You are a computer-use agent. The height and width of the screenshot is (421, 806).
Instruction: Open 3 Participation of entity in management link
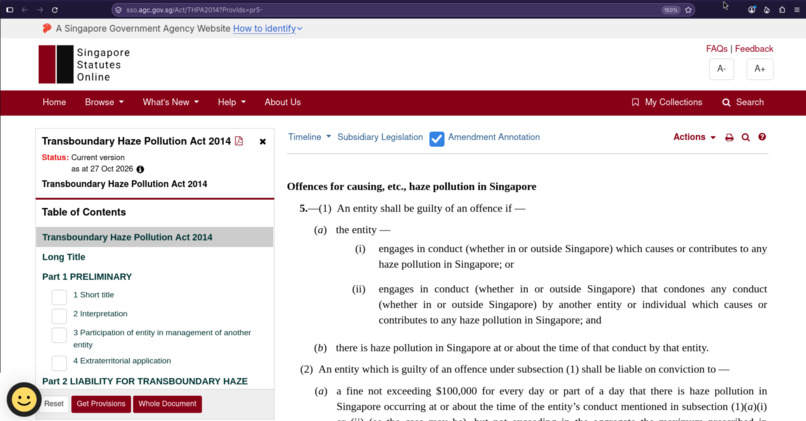coord(162,338)
